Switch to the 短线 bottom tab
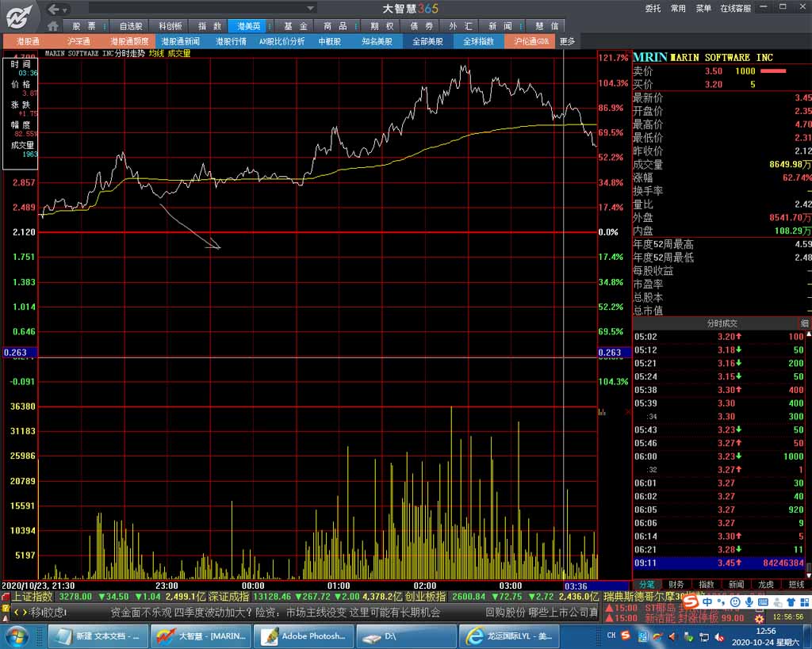 (x=796, y=584)
